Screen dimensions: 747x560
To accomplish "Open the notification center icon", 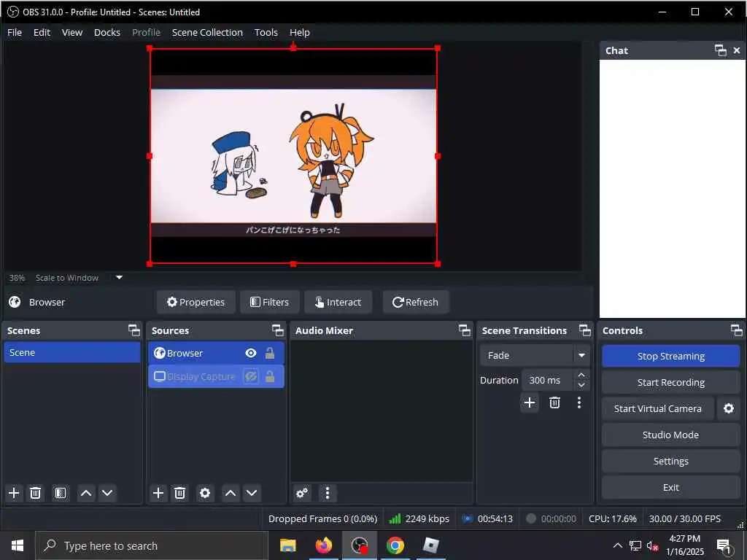I will [x=724, y=545].
